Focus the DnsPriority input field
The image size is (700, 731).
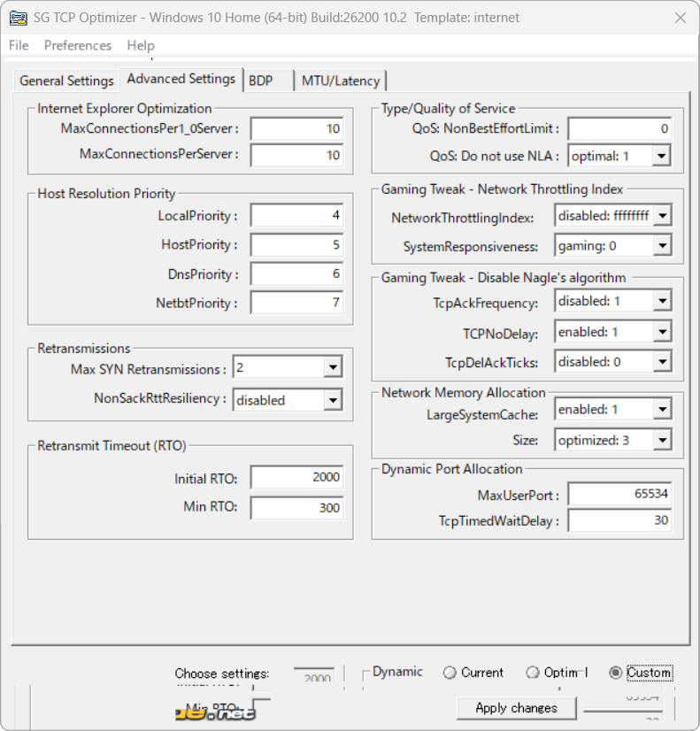click(x=296, y=273)
